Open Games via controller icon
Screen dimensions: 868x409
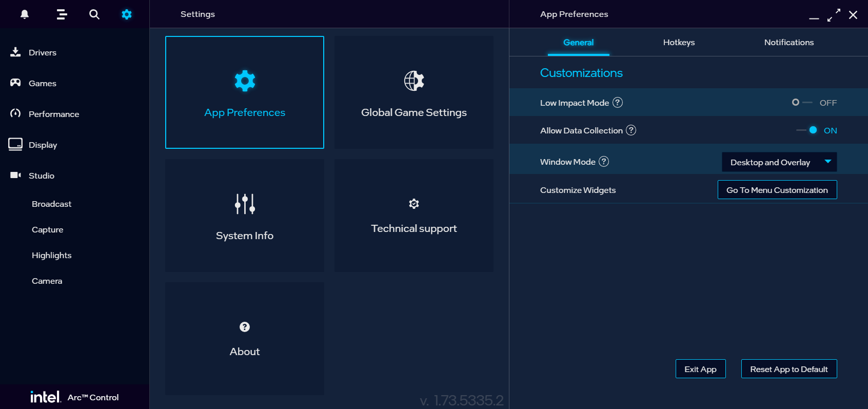tap(15, 83)
